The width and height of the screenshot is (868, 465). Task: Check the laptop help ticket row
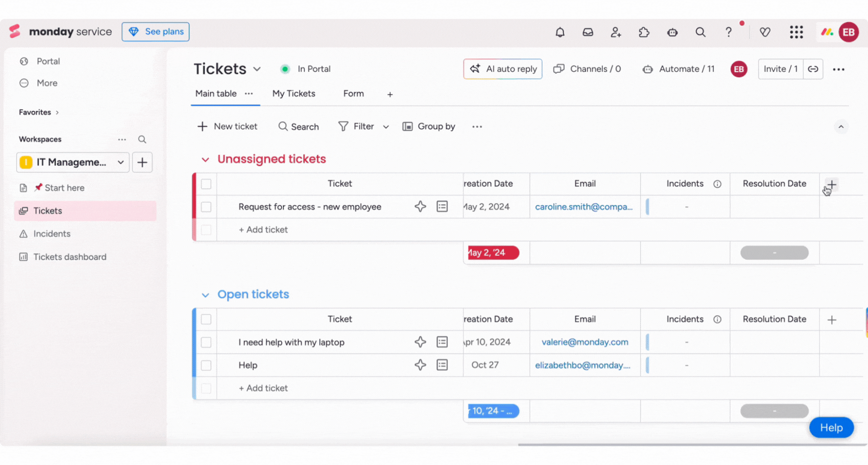[206, 342]
